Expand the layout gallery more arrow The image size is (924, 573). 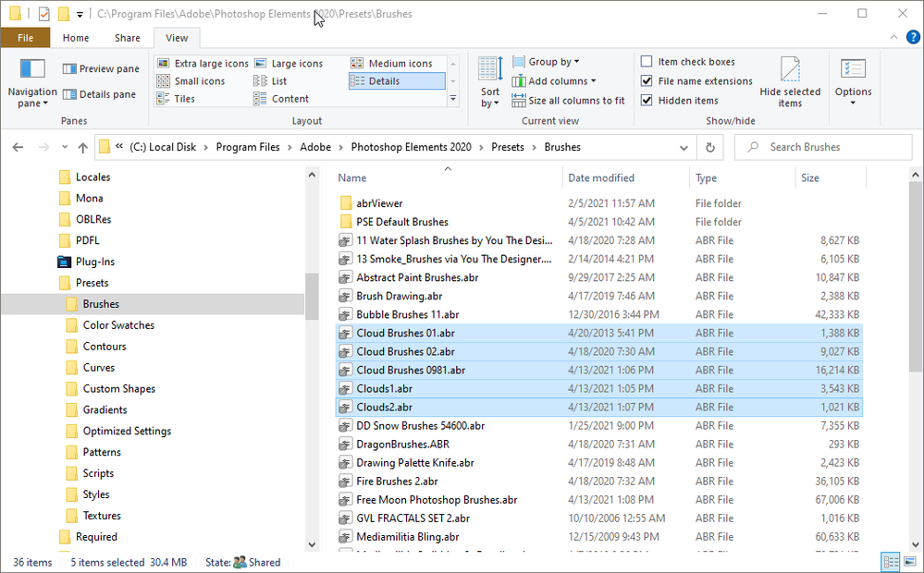(453, 98)
